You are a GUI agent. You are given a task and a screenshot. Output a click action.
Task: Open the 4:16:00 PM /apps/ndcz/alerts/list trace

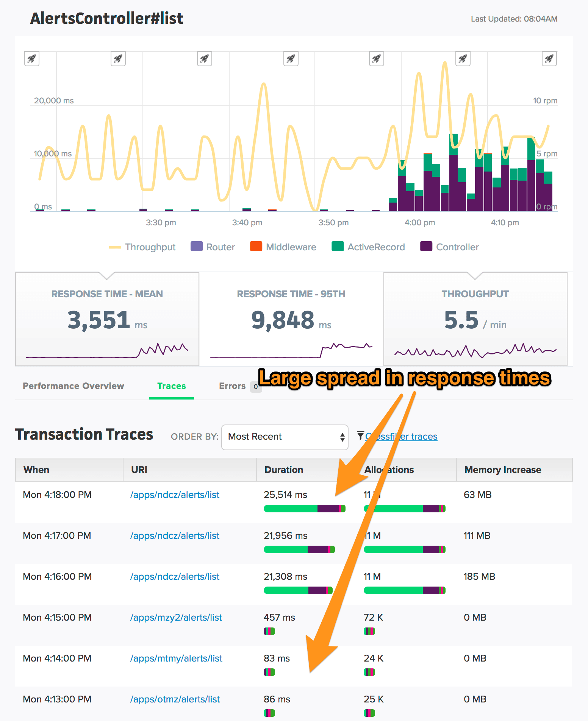[x=175, y=577]
